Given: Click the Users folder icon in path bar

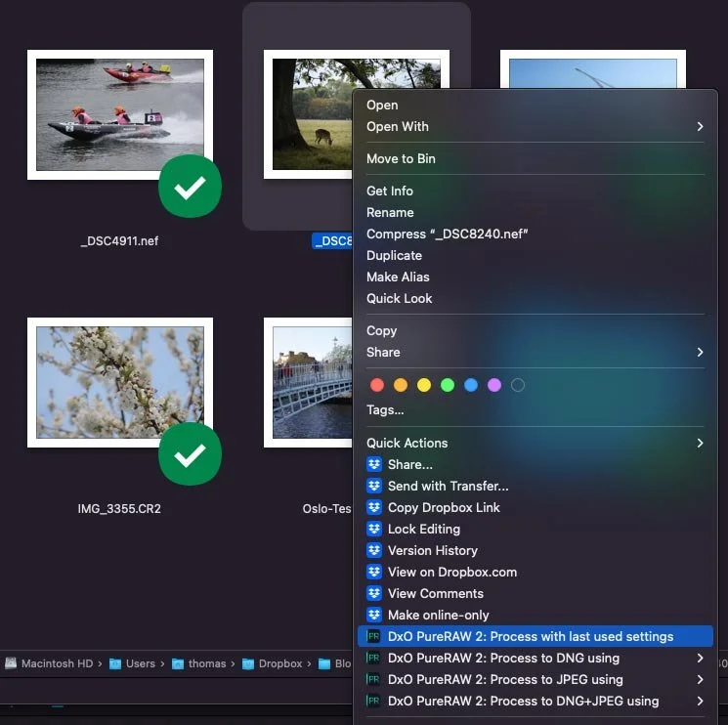Looking at the screenshot, I should (115, 663).
